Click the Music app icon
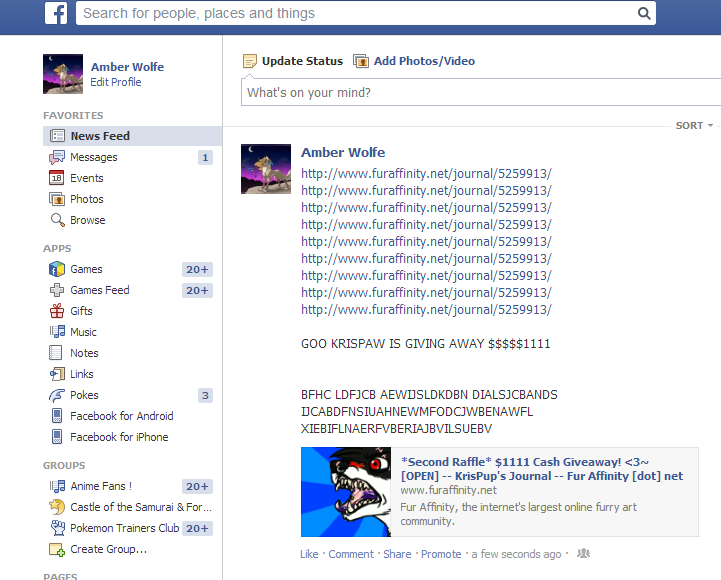 click(x=57, y=332)
